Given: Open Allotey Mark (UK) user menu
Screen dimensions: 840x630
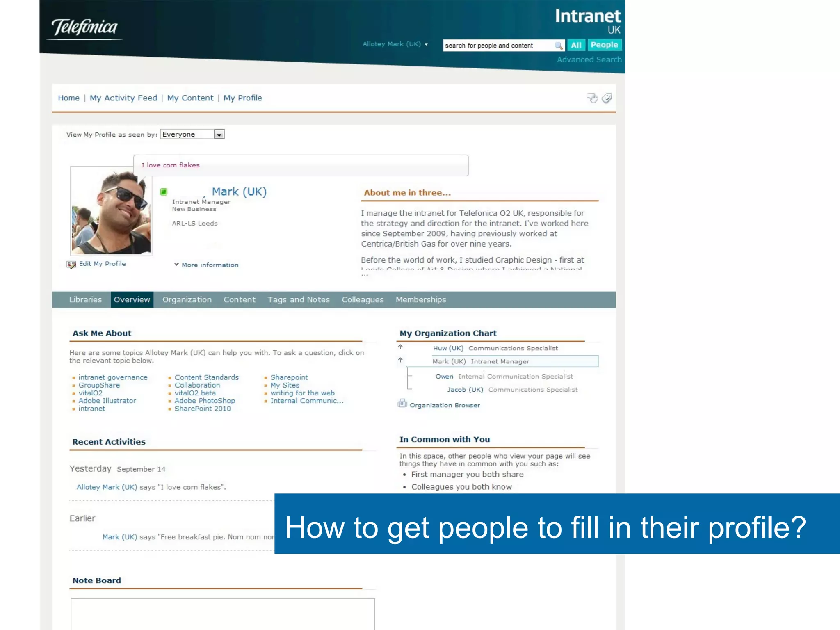Looking at the screenshot, I should (x=395, y=44).
